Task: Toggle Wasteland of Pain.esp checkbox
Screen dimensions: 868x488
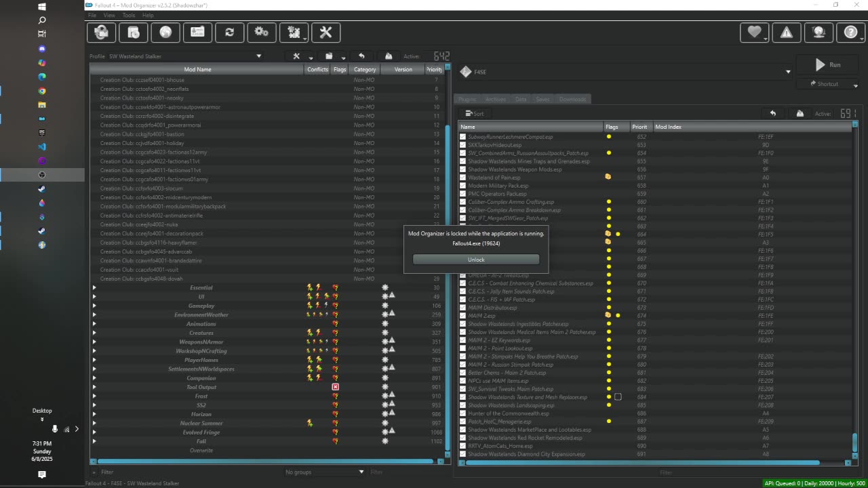Action: (463, 178)
